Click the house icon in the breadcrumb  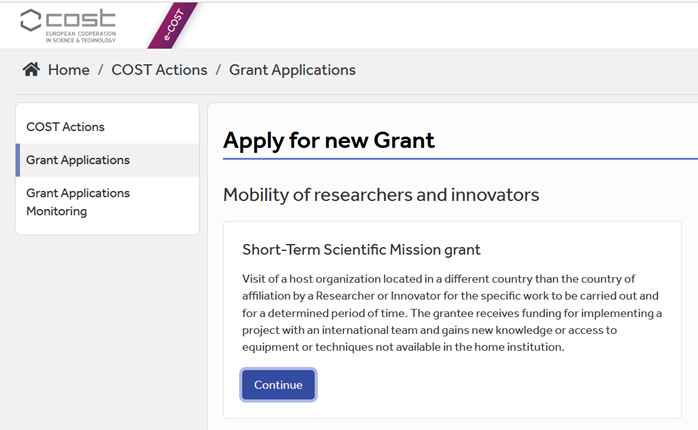point(31,69)
